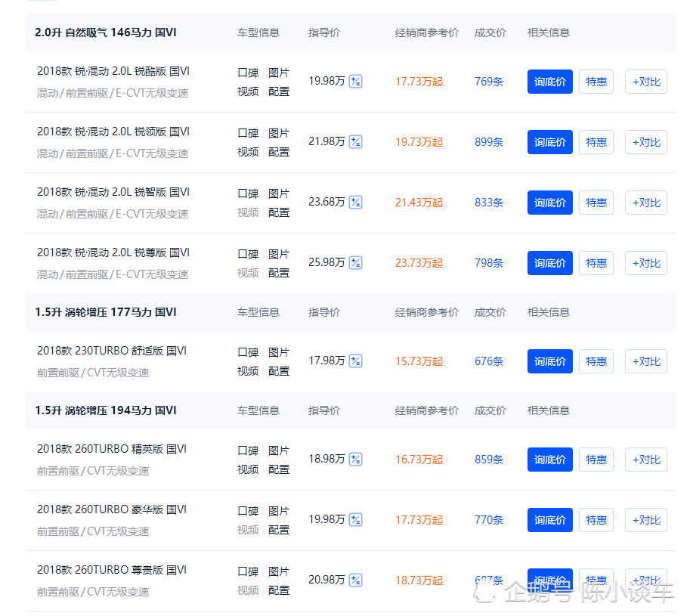This screenshot has height=616, width=690.
Task: Click calculator icon beside 23.68万 price
Action: coord(356,203)
